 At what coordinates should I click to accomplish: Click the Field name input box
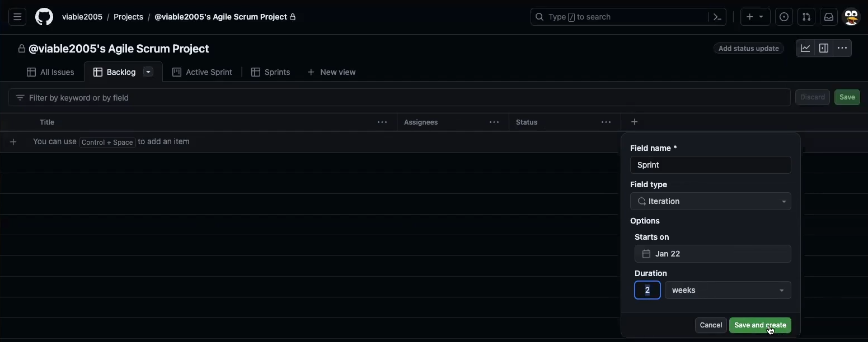coord(710,165)
